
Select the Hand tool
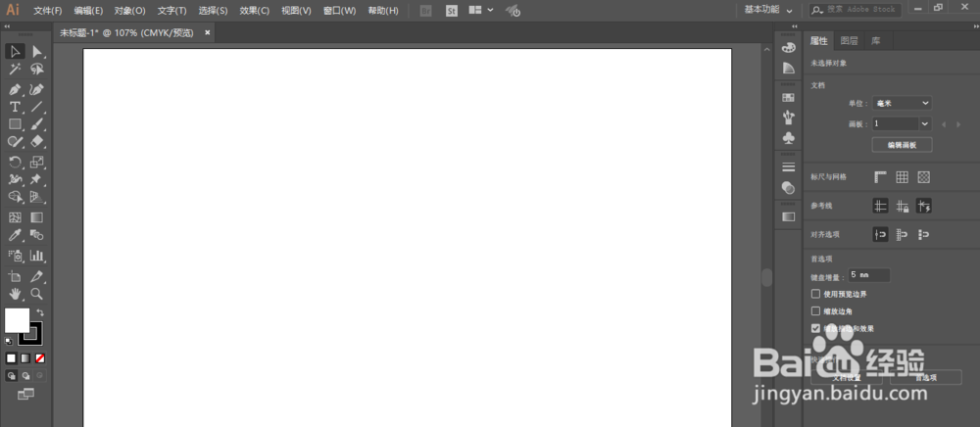[x=15, y=294]
